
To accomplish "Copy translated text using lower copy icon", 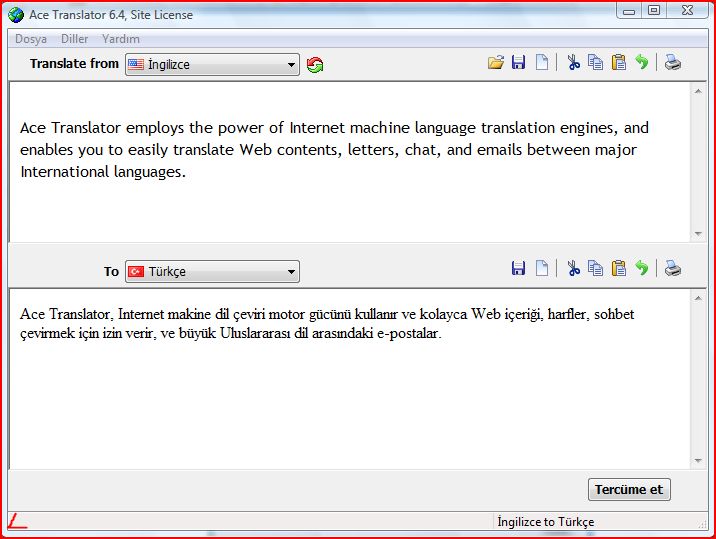I will [596, 268].
